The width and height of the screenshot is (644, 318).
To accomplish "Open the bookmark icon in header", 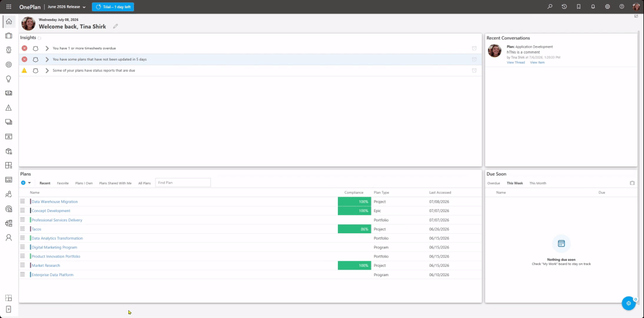I will point(579,6).
